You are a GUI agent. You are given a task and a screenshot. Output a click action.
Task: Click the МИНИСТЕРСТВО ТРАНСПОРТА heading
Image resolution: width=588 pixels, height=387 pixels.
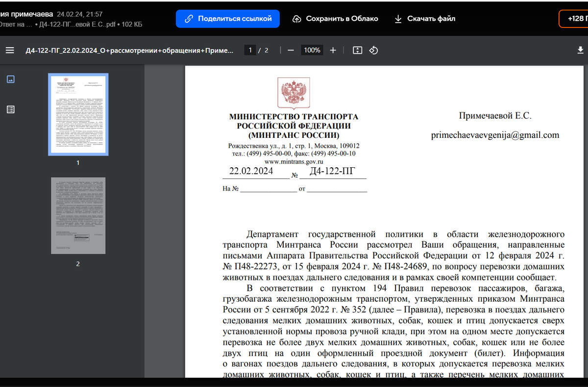tap(294, 117)
